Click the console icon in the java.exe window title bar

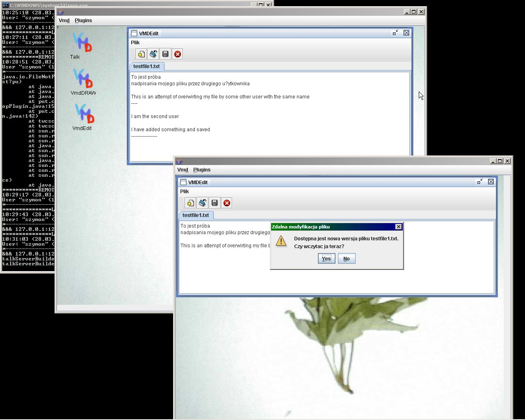(5, 5)
